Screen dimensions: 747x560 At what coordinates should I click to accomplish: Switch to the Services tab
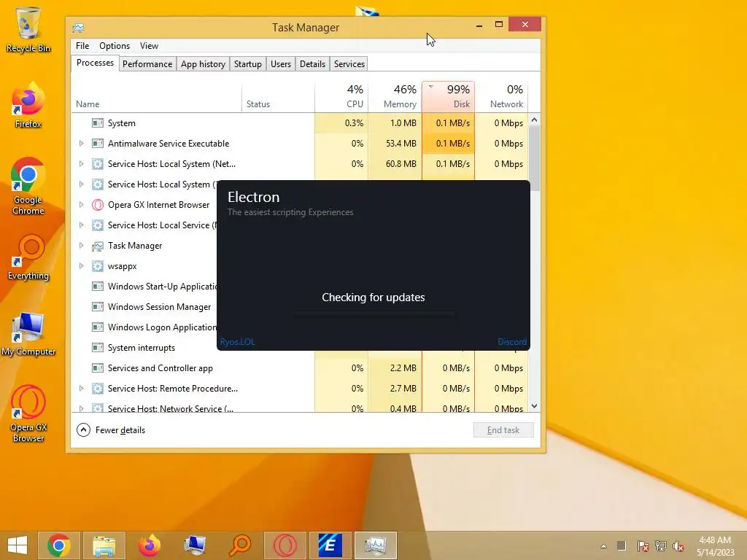pyautogui.click(x=349, y=64)
